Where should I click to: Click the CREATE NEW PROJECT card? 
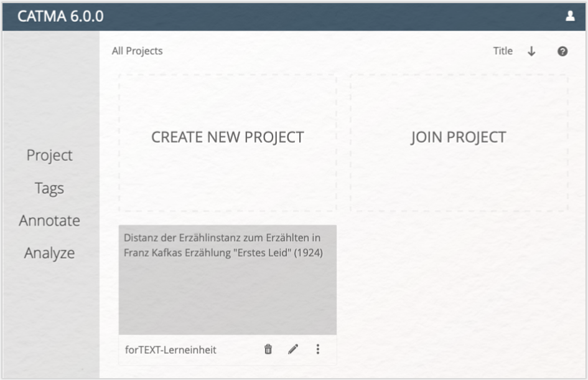click(x=228, y=142)
